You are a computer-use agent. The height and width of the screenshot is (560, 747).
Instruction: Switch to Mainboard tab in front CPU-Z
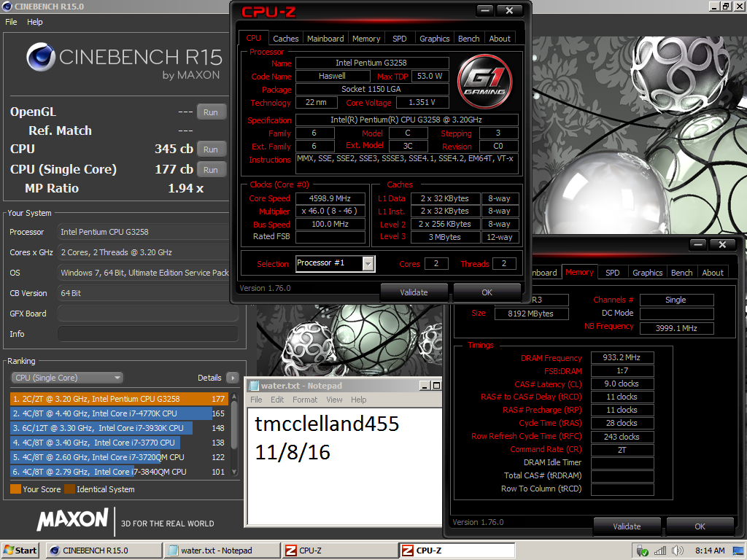[325, 39]
